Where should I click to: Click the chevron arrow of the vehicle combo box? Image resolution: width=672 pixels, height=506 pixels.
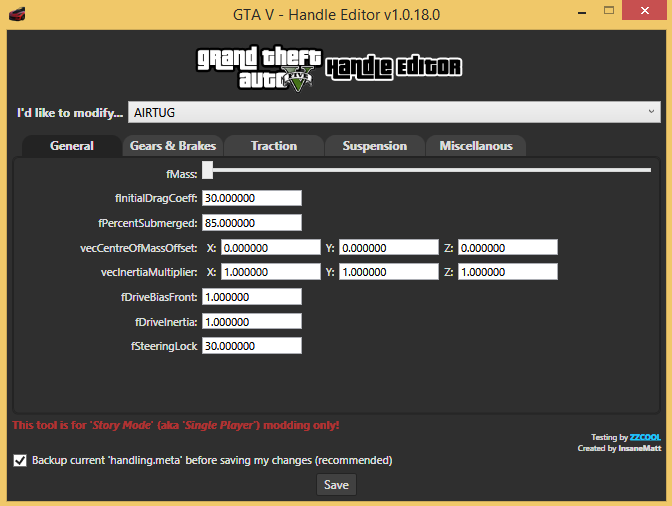pos(651,112)
